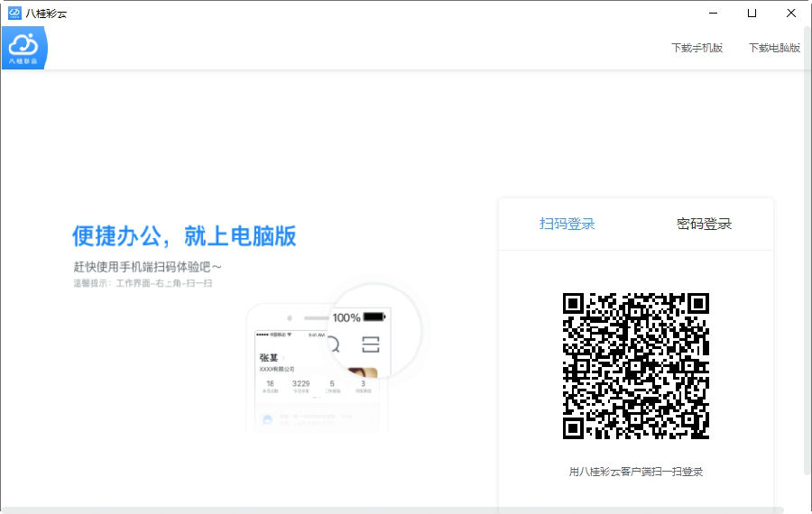Click the small title bar app icon
Image resolution: width=812 pixels, height=514 pixels.
click(x=14, y=13)
